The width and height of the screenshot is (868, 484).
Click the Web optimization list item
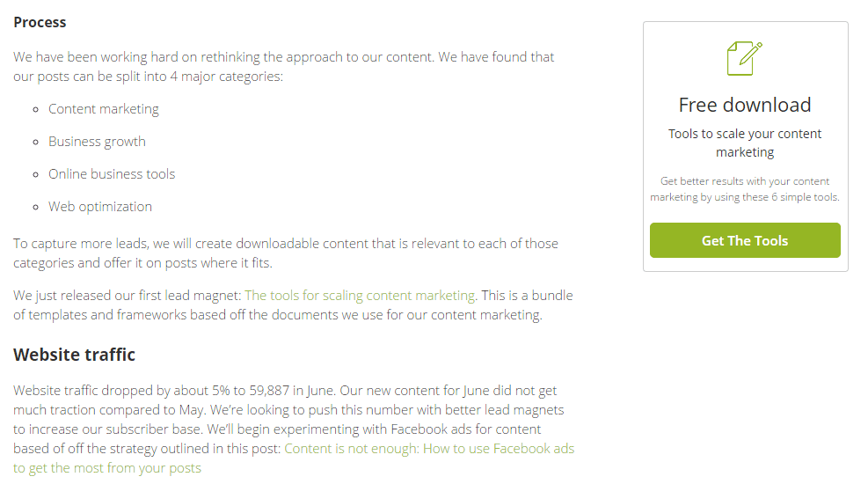coord(100,207)
